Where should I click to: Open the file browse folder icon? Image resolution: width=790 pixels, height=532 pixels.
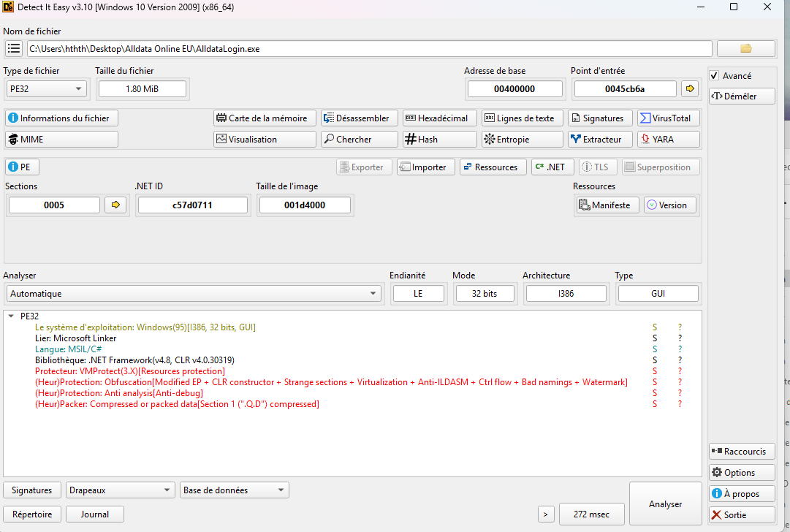coord(745,49)
